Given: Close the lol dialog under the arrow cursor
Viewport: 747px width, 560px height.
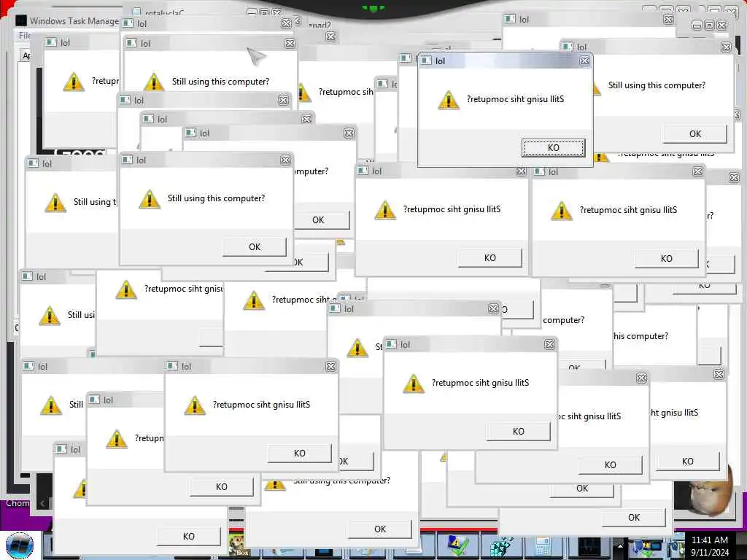Looking at the screenshot, I should (290, 43).
